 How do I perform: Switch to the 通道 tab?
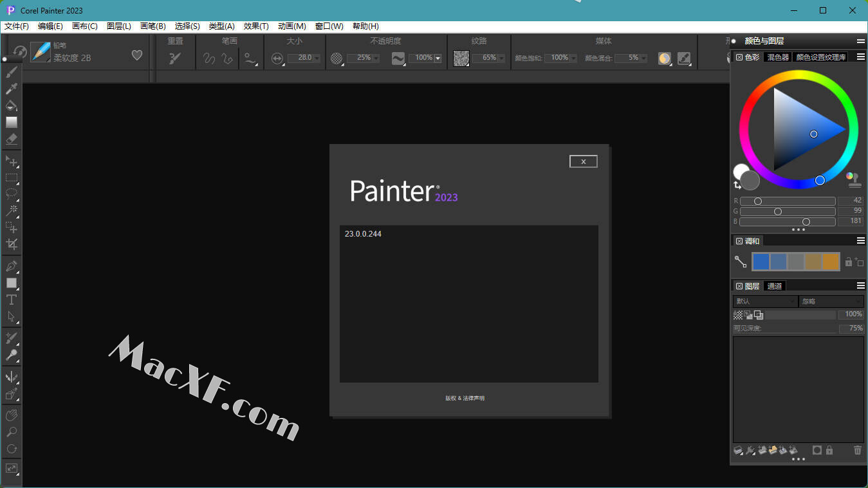click(x=775, y=286)
